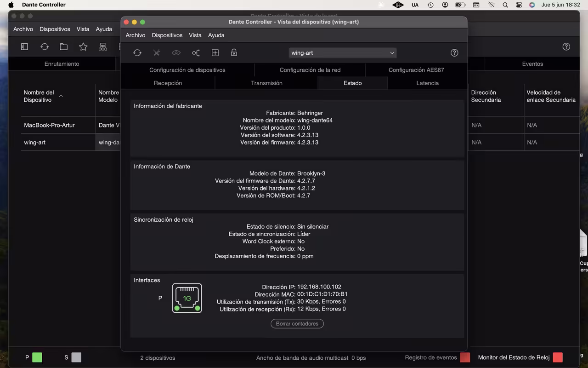This screenshot has height=368, width=588.
Task: Click the refresh icon in network view toolbar
Action: tap(45, 46)
